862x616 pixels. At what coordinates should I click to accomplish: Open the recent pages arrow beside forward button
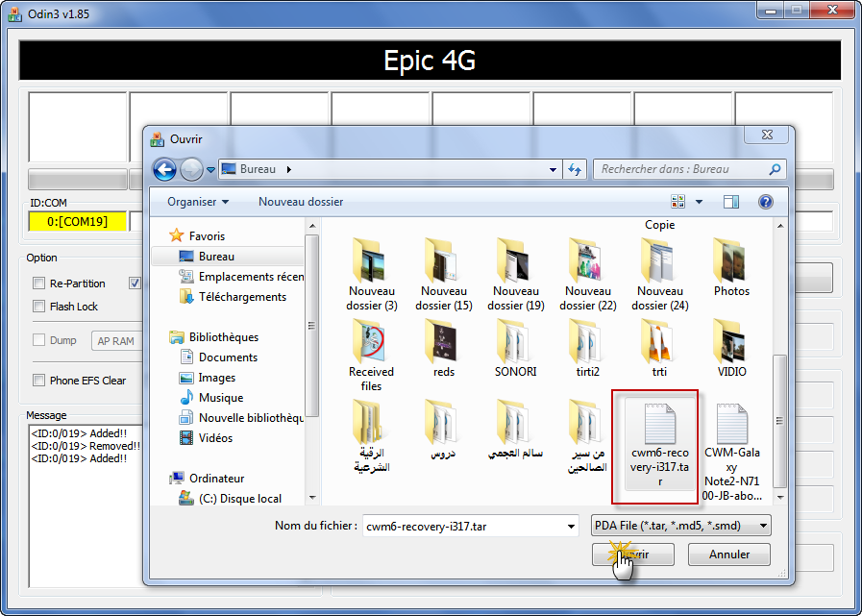click(x=210, y=170)
